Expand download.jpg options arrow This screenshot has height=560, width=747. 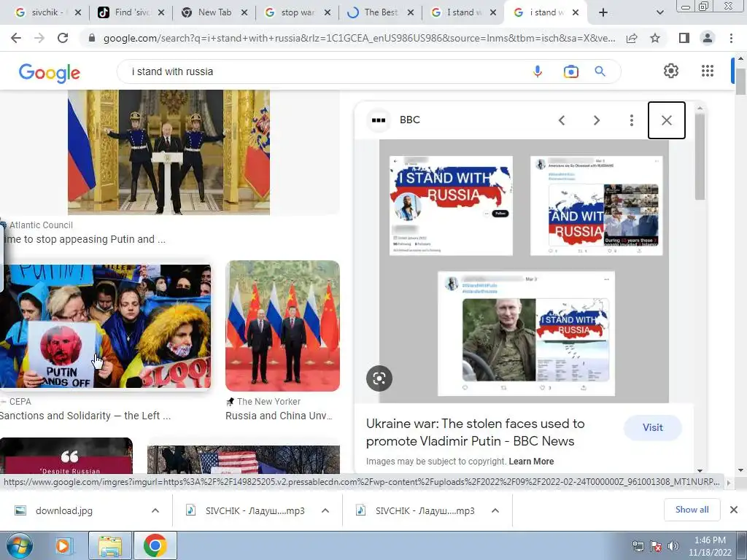pos(155,510)
